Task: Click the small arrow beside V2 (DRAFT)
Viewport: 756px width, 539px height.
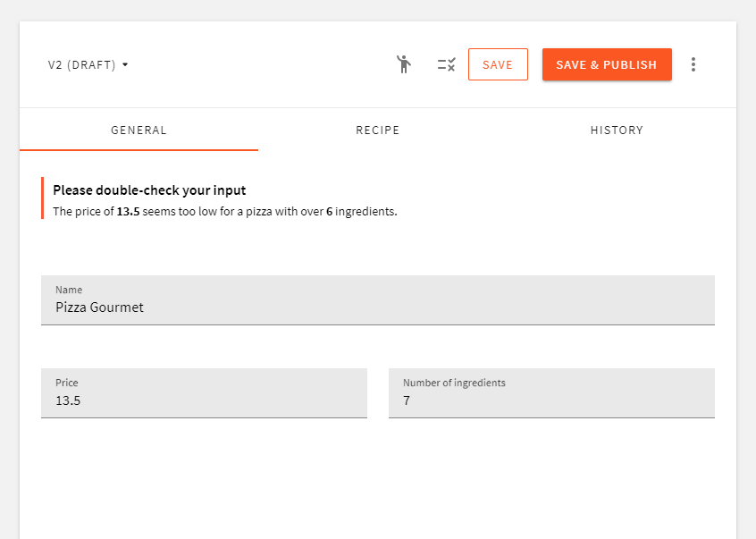Action: pyautogui.click(x=125, y=64)
